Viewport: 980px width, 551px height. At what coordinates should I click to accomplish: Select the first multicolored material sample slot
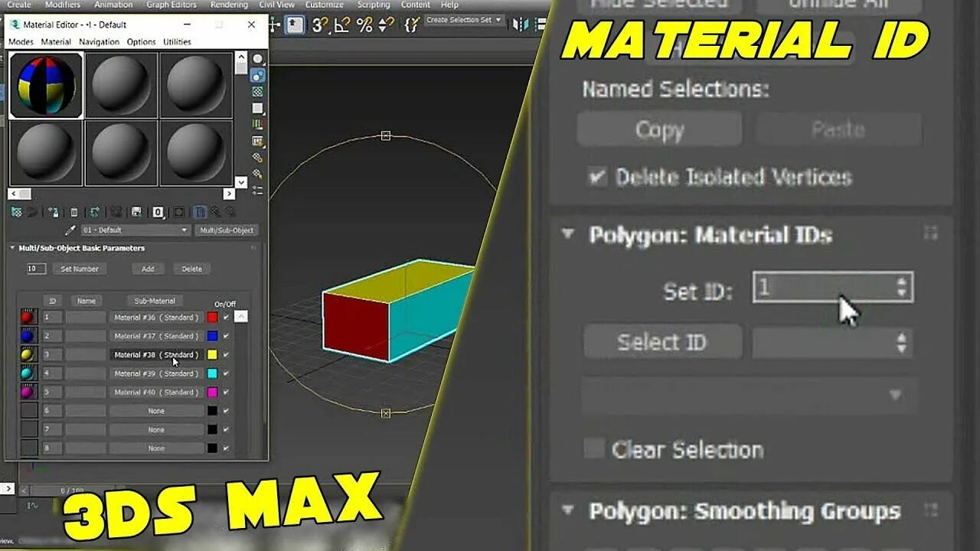click(x=46, y=84)
